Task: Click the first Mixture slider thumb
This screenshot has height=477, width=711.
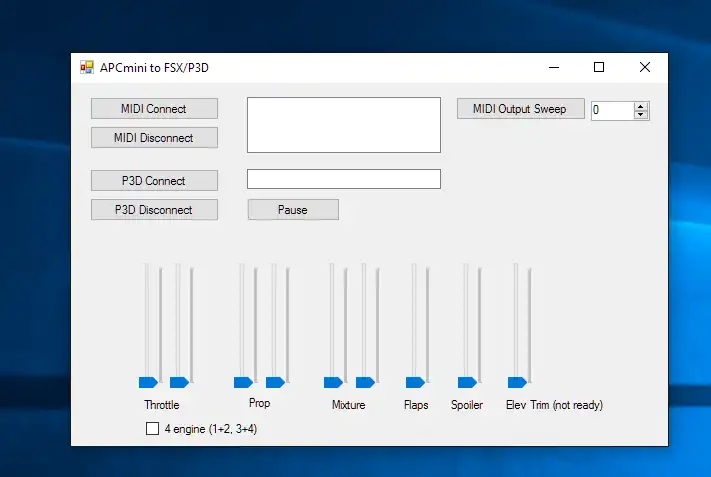Action: click(334, 383)
